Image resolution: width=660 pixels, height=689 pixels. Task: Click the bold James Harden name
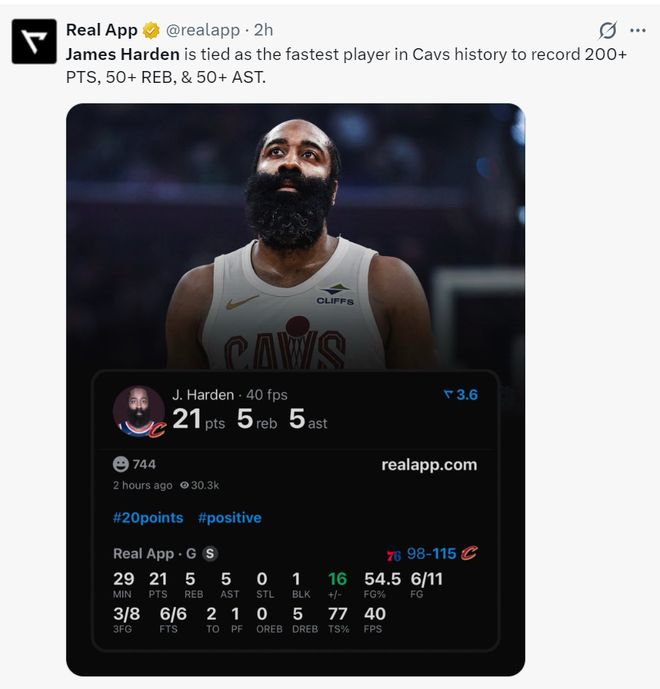coord(123,54)
